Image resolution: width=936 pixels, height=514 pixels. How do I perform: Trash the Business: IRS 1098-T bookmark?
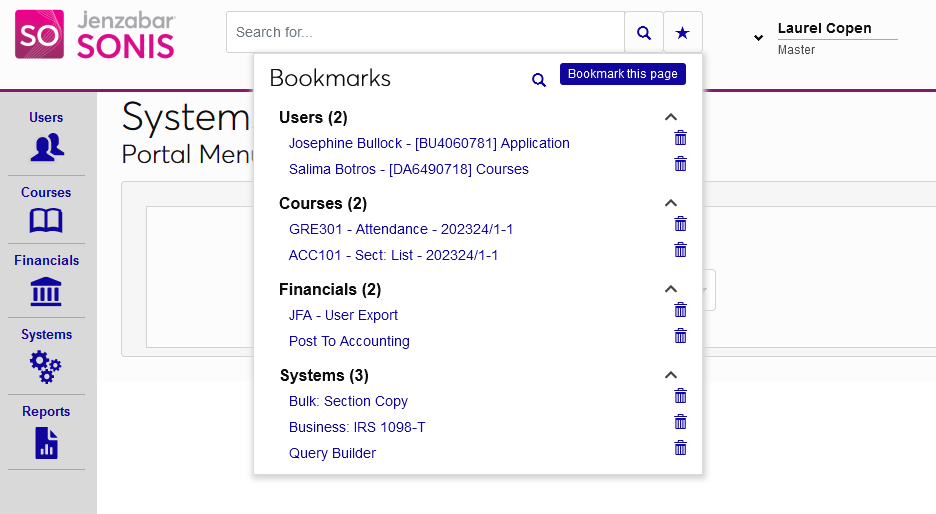click(x=681, y=422)
